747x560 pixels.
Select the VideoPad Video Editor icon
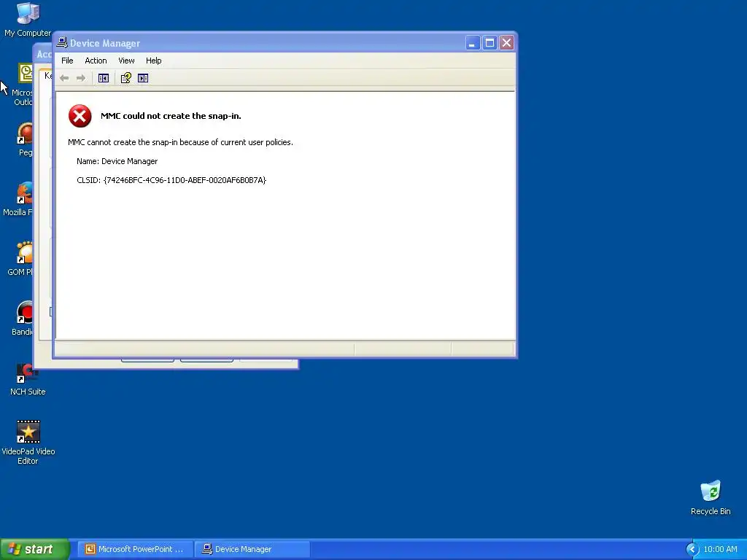pyautogui.click(x=28, y=443)
